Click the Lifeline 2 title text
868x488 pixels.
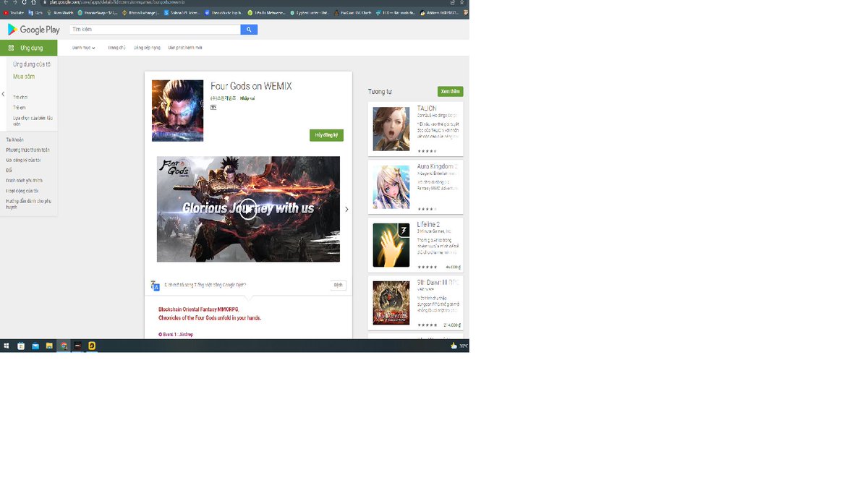coord(428,224)
